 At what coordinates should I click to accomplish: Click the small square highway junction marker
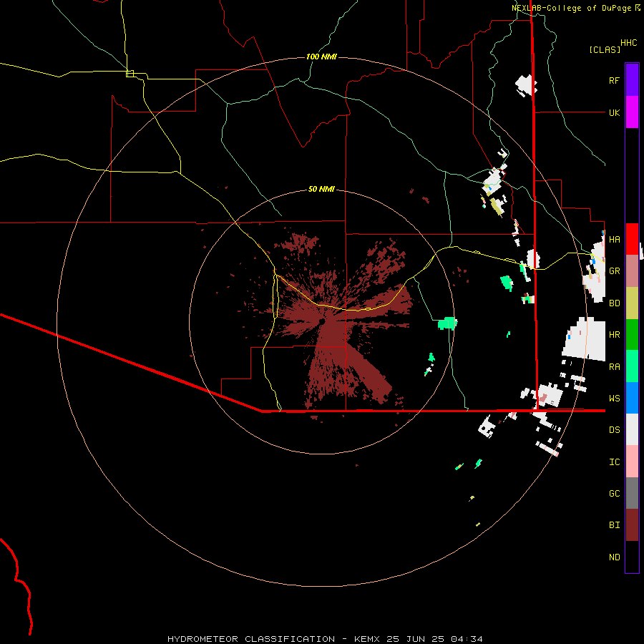click(x=130, y=74)
